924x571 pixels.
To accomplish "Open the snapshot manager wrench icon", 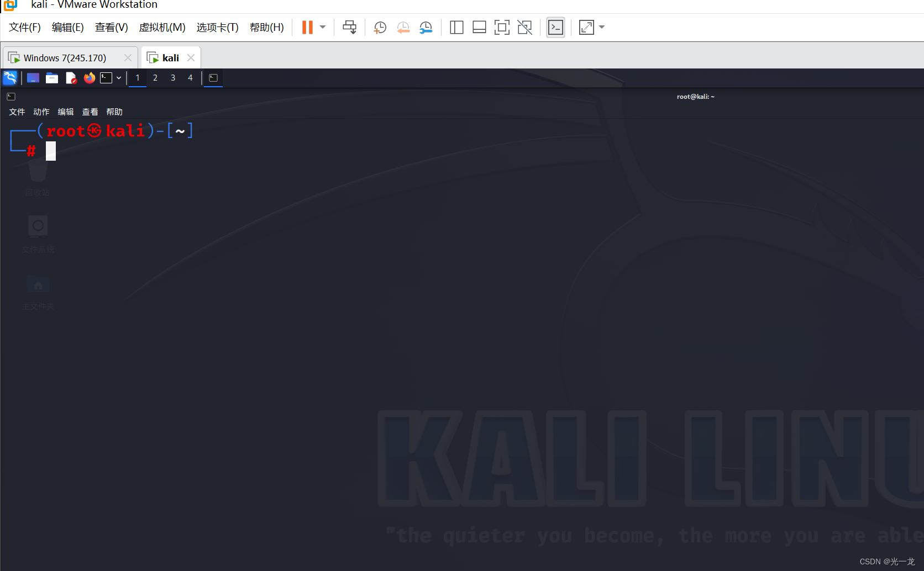I will click(426, 27).
